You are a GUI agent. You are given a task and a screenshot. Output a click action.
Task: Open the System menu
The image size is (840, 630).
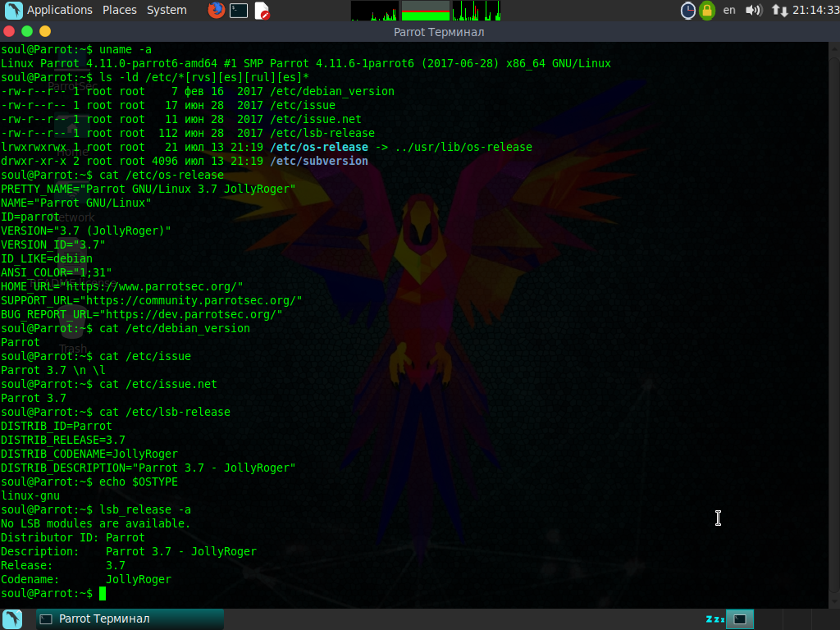point(167,10)
